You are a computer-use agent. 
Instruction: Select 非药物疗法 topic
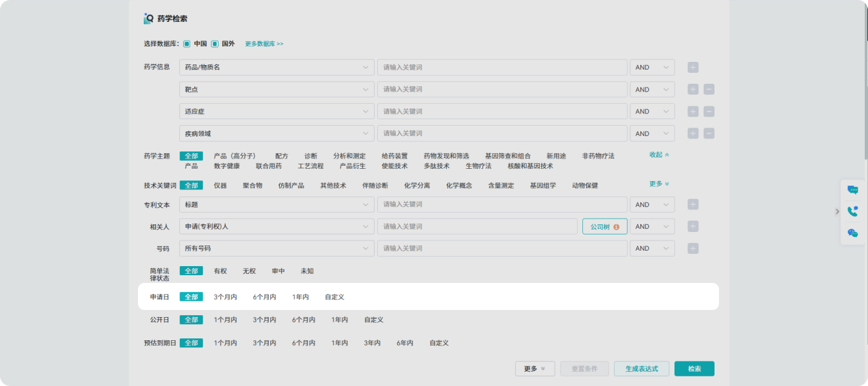coord(598,156)
